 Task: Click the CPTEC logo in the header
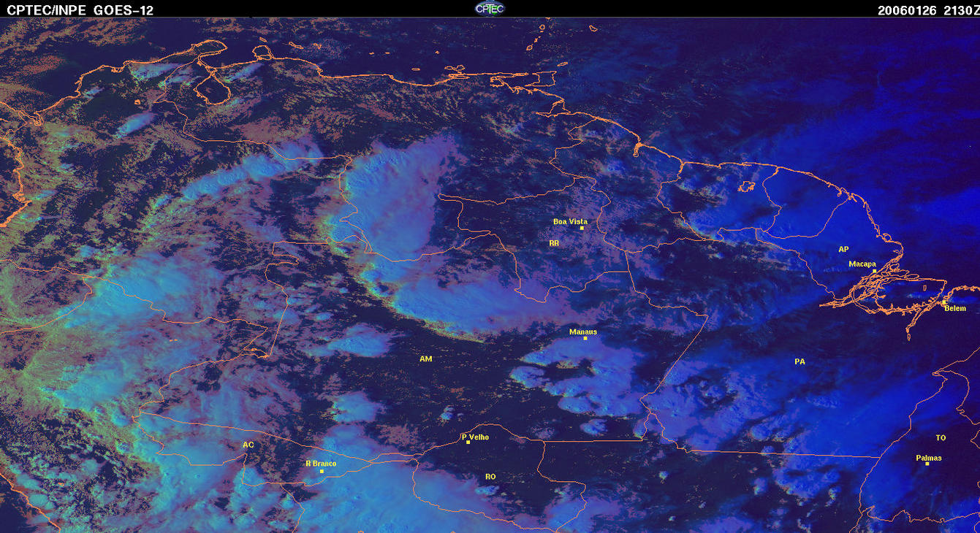click(x=490, y=8)
